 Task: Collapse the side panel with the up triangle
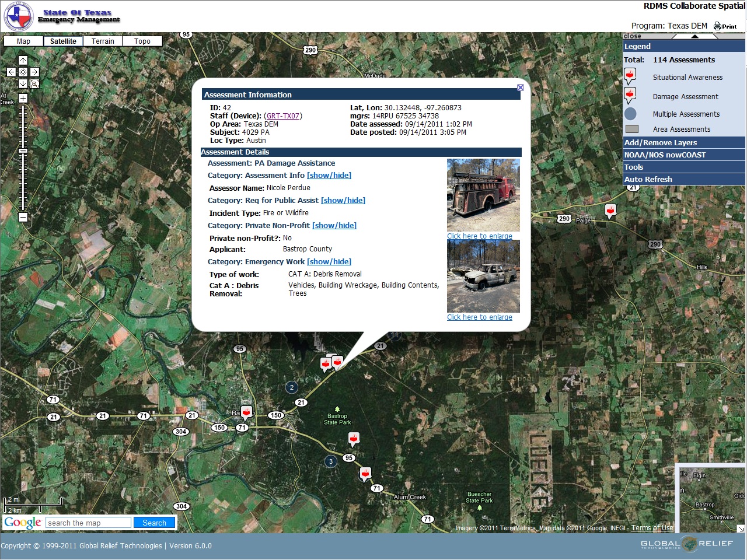pos(694,36)
